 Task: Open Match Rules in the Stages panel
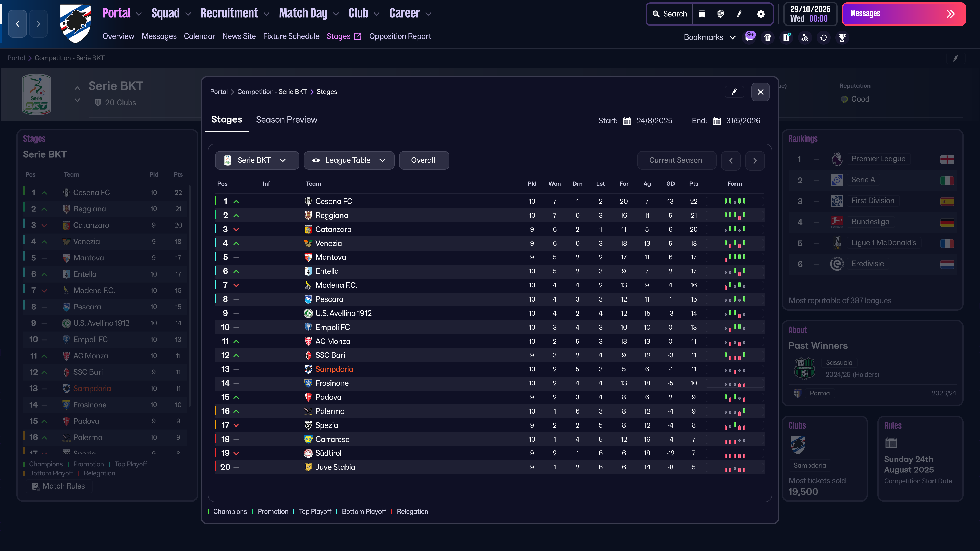click(x=59, y=486)
